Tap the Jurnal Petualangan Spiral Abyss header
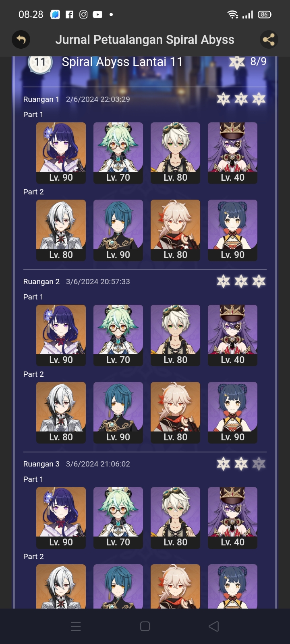Screen dimensions: 290x644 click(x=145, y=39)
